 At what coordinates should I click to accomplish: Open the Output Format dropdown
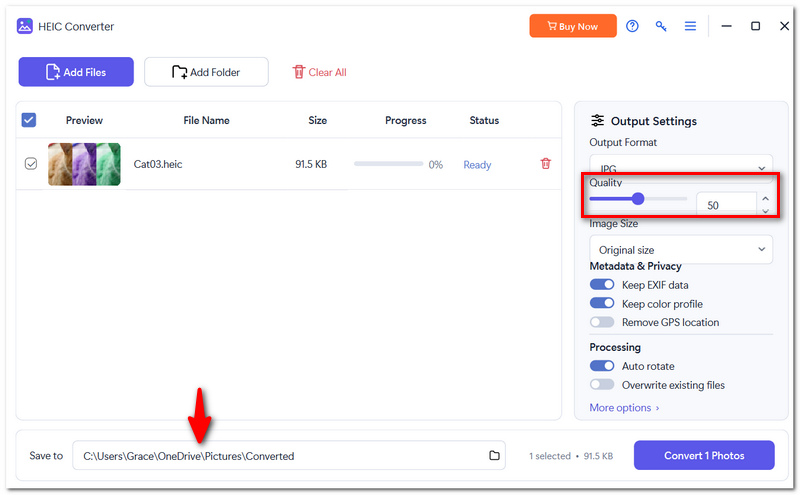tap(681, 168)
